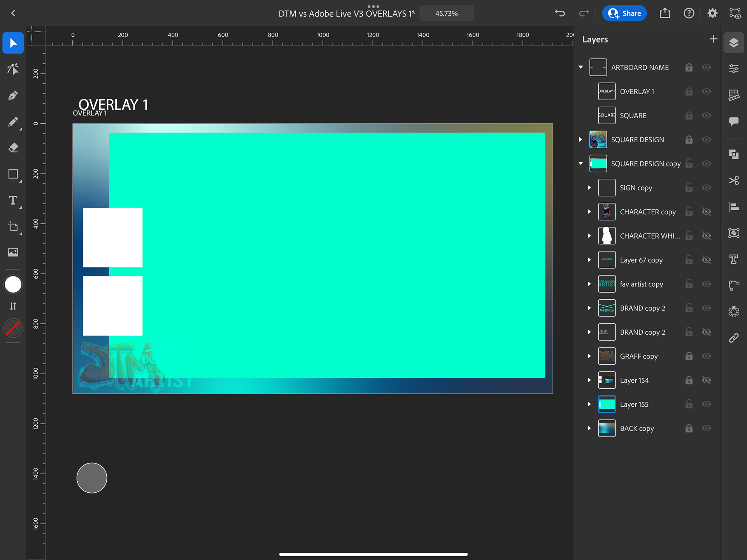Select the visible BRAND copy 2 layer
The width and height of the screenshot is (747, 560).
coord(647,308)
